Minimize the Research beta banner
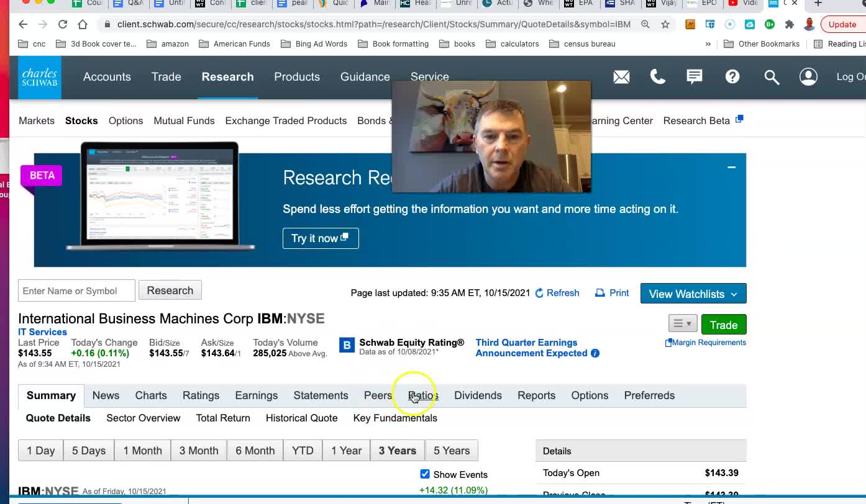Image resolution: width=866 pixels, height=504 pixels. tap(731, 167)
